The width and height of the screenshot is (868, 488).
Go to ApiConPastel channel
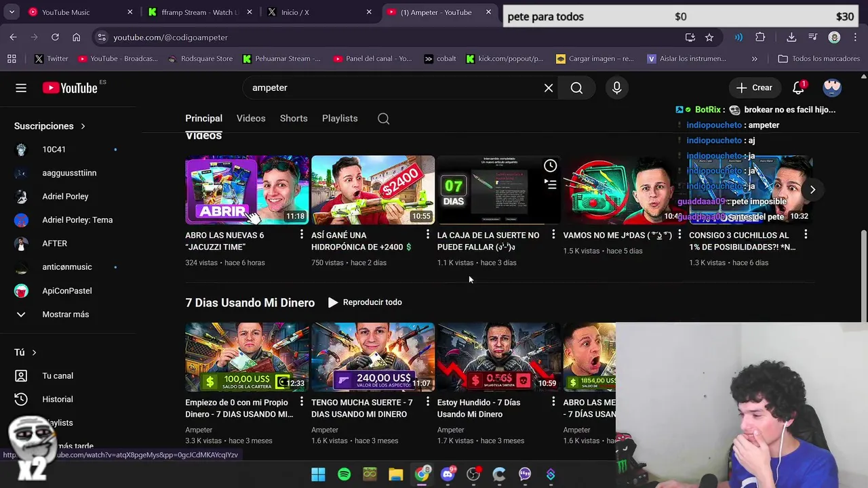point(68,291)
